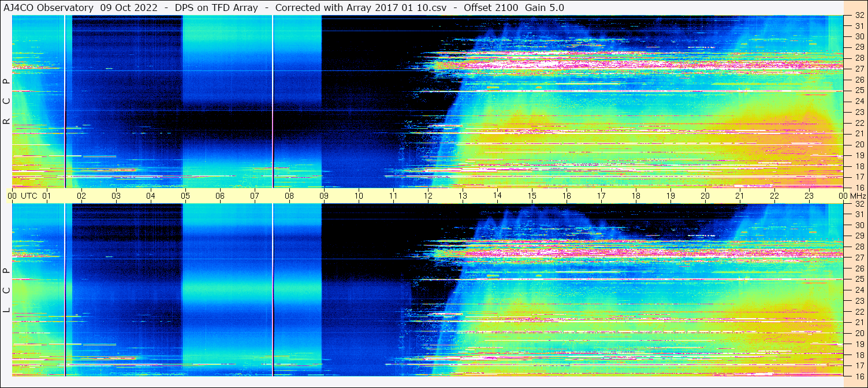This screenshot has width=868, height=388.
Task: Pick the 23 hour mark on time axis
Action: tap(809, 196)
